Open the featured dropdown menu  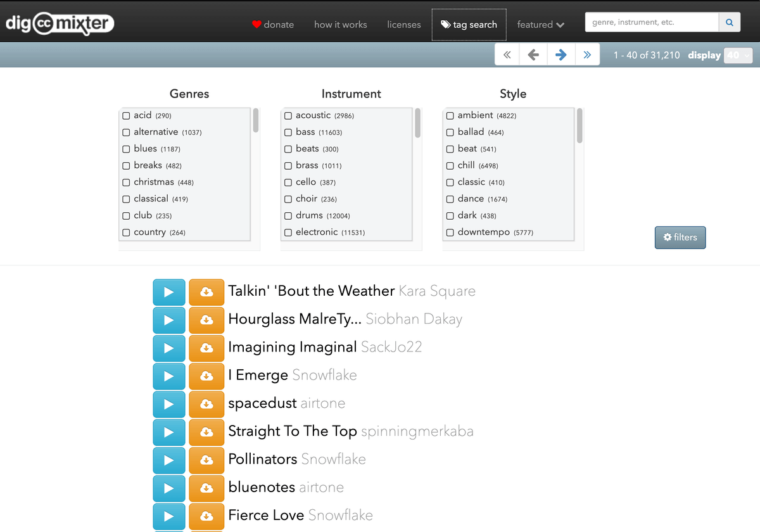coord(540,25)
